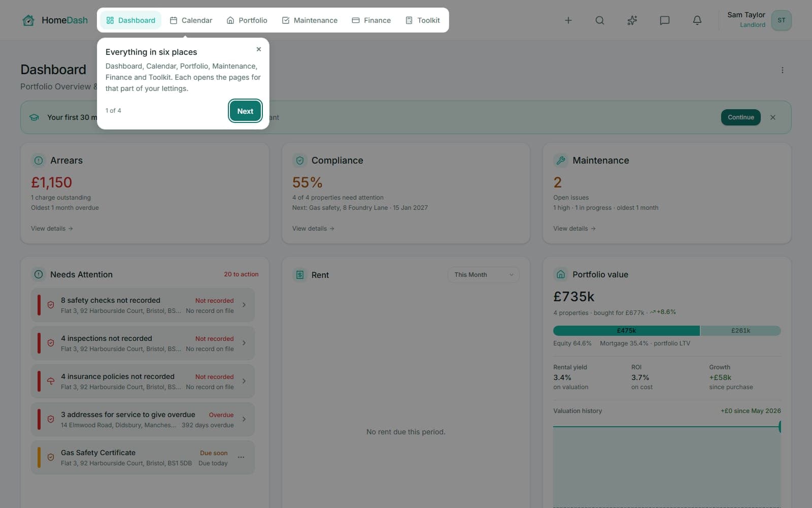
Task: Switch to the Calendar nav tab
Action: [191, 20]
